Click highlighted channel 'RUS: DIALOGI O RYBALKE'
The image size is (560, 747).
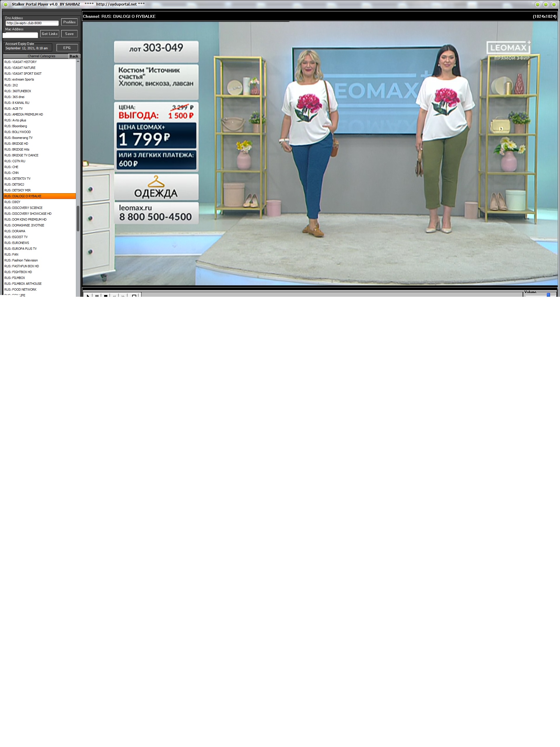[39, 196]
